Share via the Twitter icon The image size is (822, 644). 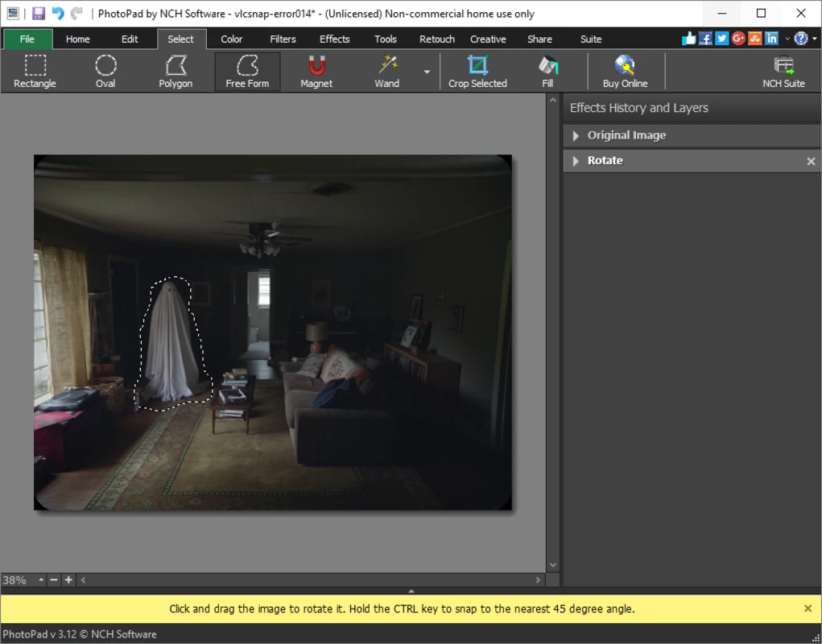point(722,39)
